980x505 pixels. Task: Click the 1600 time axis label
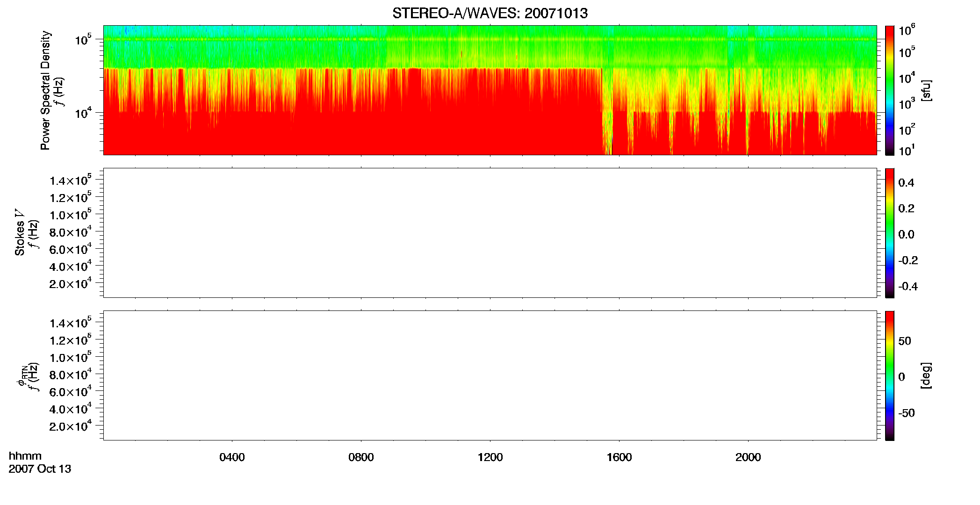tap(619, 457)
